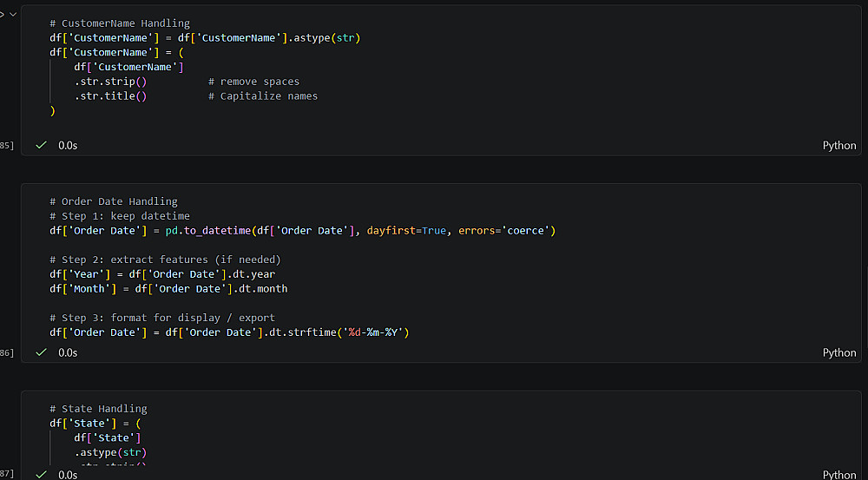Run the CustomerName Handling cell
This screenshot has width=868, height=480.
[3, 14]
